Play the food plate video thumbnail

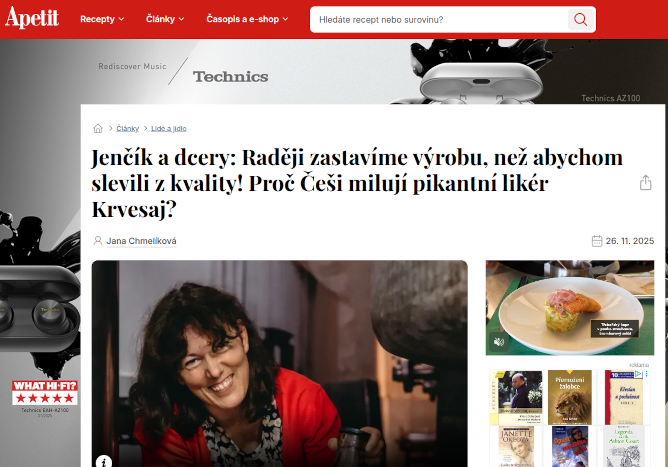(570, 308)
